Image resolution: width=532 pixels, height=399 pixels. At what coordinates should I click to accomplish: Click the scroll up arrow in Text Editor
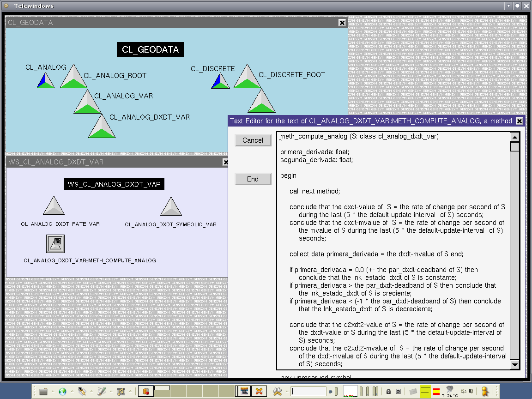[x=515, y=137]
